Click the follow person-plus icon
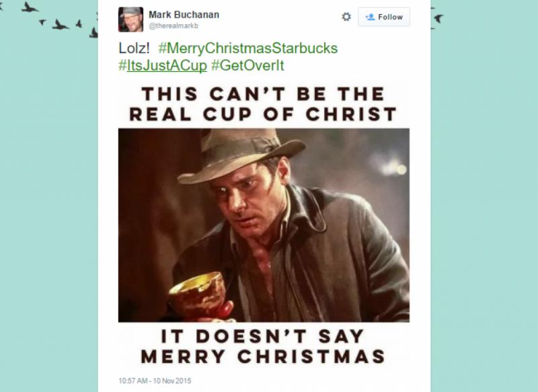This screenshot has height=392, width=538. [370, 17]
